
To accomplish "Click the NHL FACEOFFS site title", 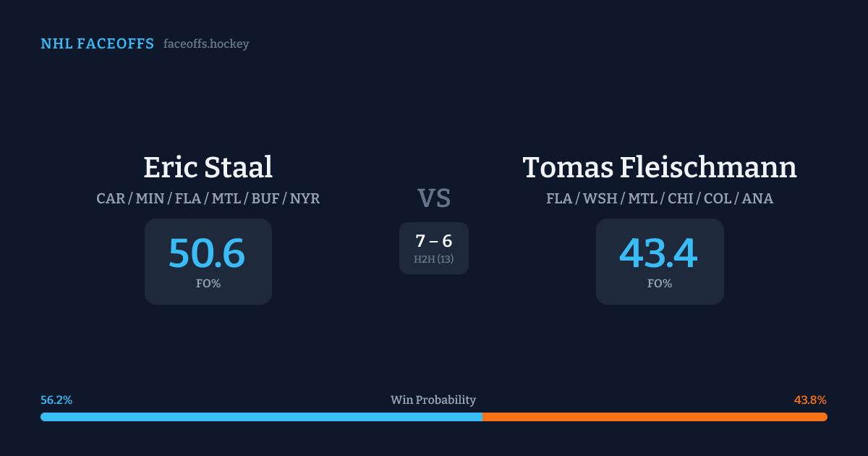I will [97, 44].
